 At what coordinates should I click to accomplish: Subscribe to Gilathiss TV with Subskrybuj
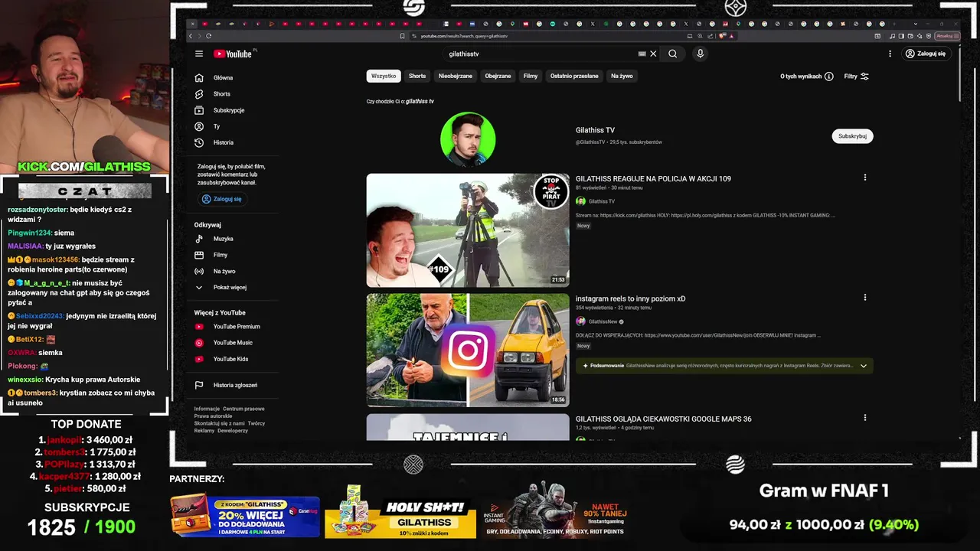pos(852,136)
